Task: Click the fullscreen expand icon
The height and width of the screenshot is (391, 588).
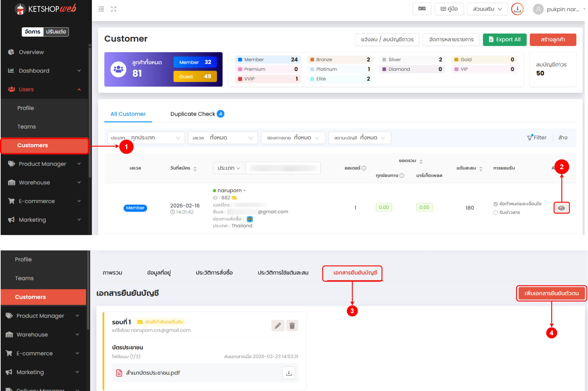Action: [114, 9]
